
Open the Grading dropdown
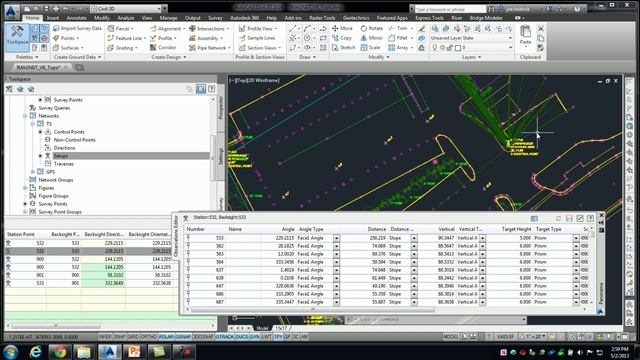pos(122,48)
